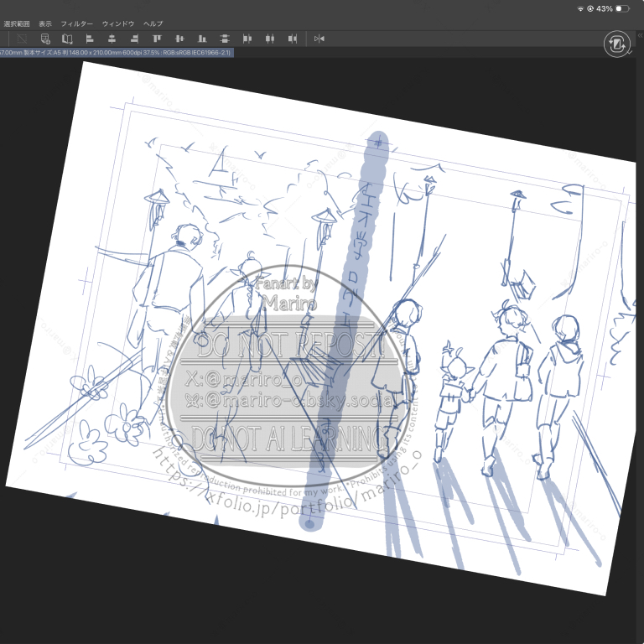Click the last distribute icon before flip

(292, 39)
